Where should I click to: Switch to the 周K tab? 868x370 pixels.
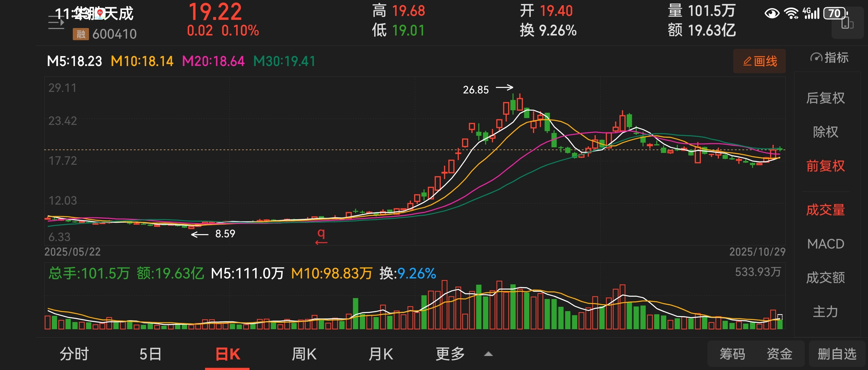[x=304, y=354]
